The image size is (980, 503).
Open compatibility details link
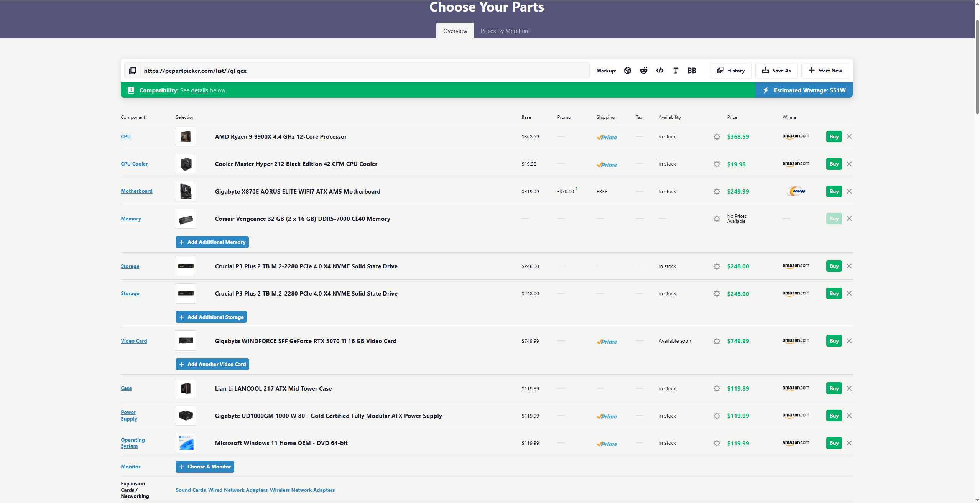(199, 90)
